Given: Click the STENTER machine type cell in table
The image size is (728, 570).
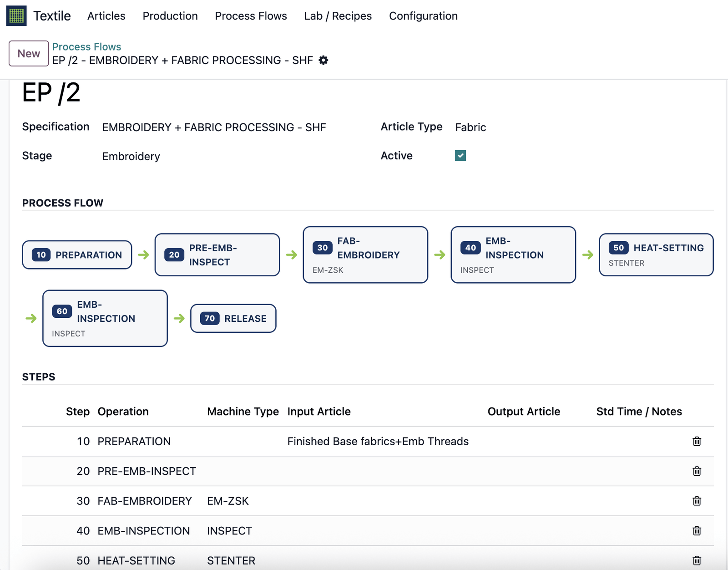Looking at the screenshot, I should coord(231,560).
